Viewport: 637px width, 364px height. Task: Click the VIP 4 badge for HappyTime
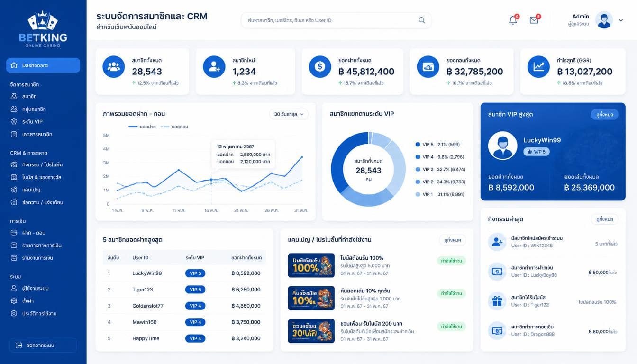pyautogui.click(x=195, y=338)
